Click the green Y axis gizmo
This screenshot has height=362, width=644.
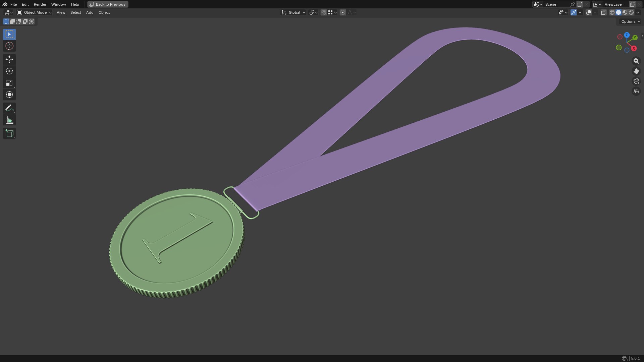coord(635,38)
